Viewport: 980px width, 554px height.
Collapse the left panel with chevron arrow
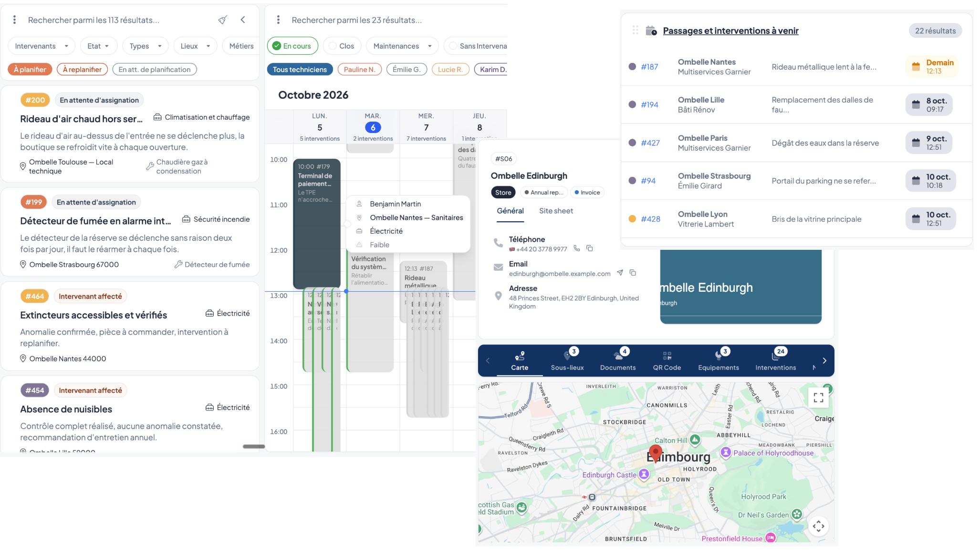[243, 20]
